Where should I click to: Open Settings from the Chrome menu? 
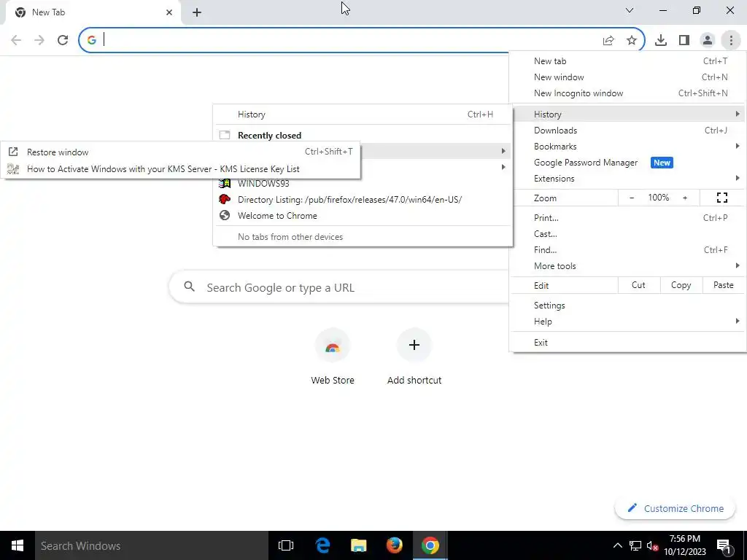[x=627, y=306]
